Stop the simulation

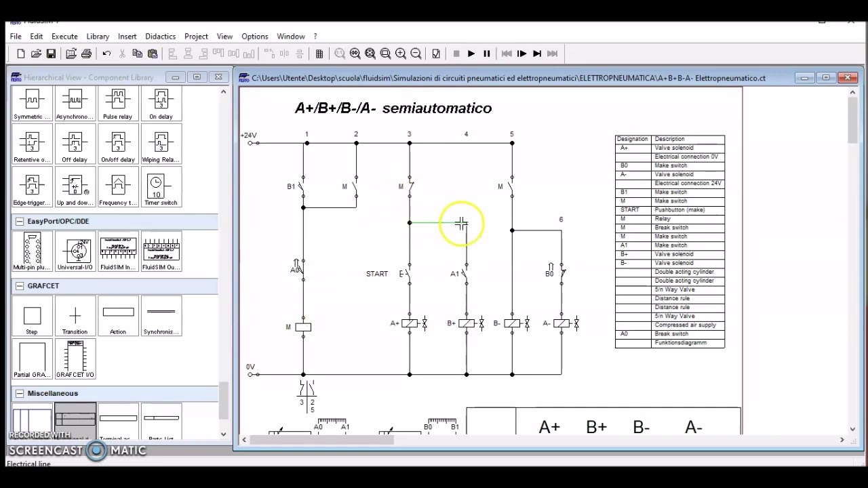point(456,54)
